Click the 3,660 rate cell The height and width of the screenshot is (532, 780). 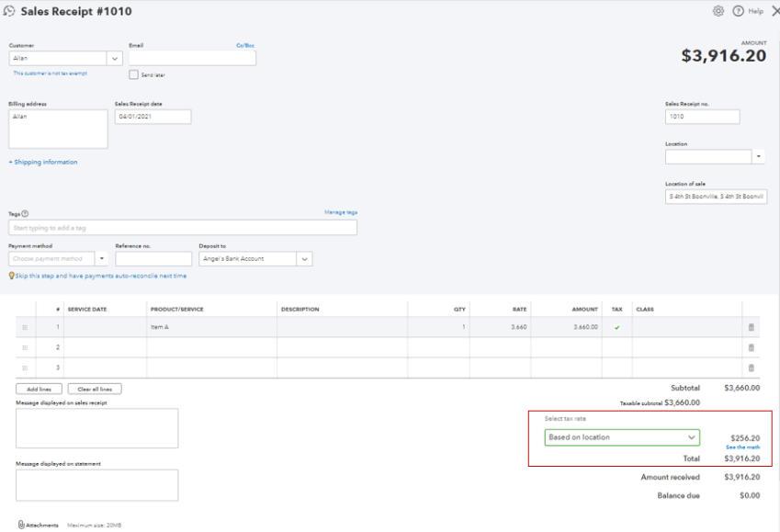501,327
